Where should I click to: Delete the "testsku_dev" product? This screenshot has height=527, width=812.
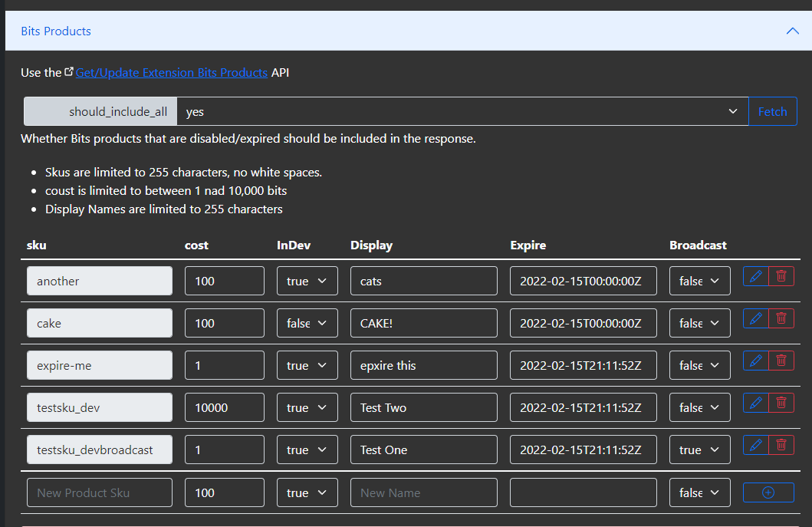pos(781,403)
